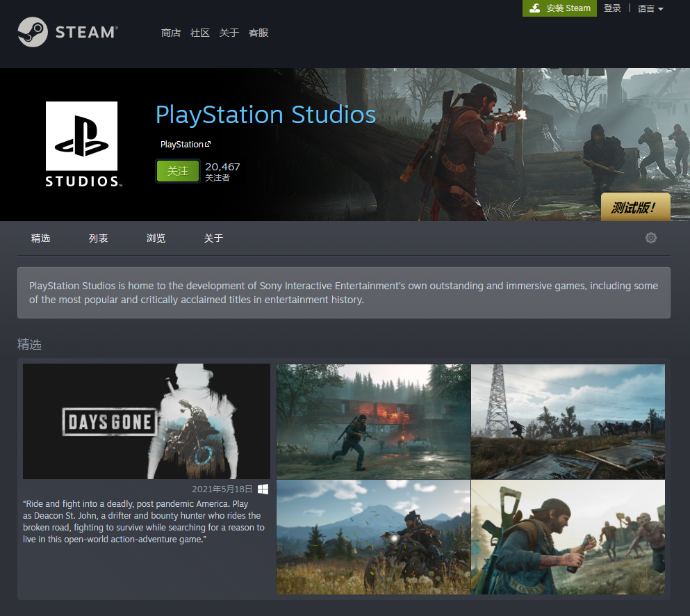
Task: Click the 测试版! beta badge
Action: (635, 207)
